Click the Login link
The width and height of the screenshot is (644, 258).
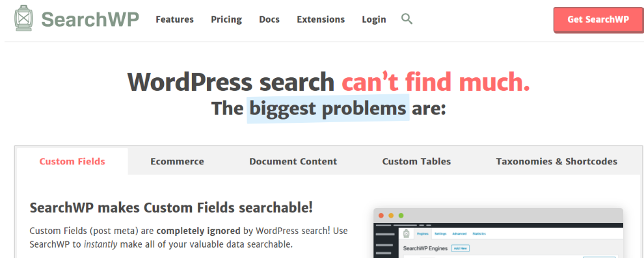374,19
